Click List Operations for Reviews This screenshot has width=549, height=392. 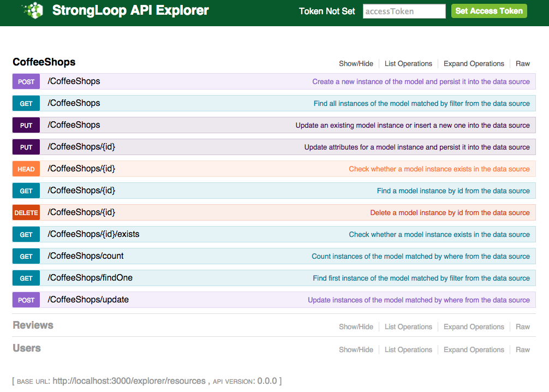[x=408, y=327]
